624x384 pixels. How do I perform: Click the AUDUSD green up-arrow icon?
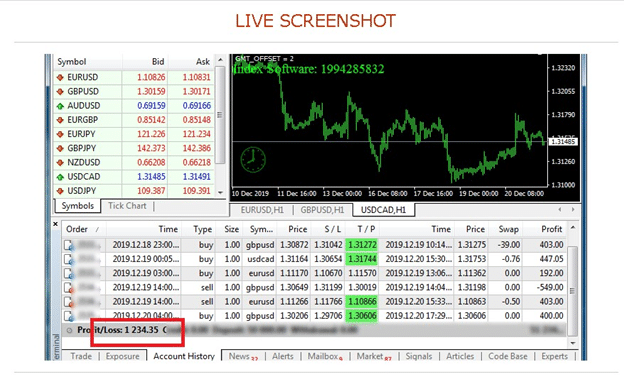click(60, 106)
